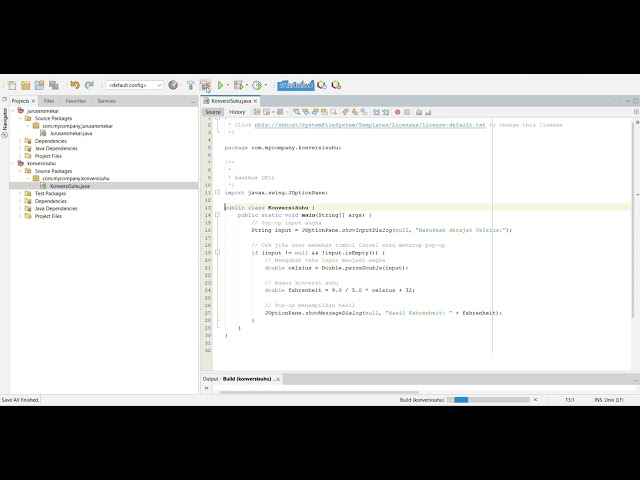
Task: Click the Open Project icon
Action: [x=39, y=85]
